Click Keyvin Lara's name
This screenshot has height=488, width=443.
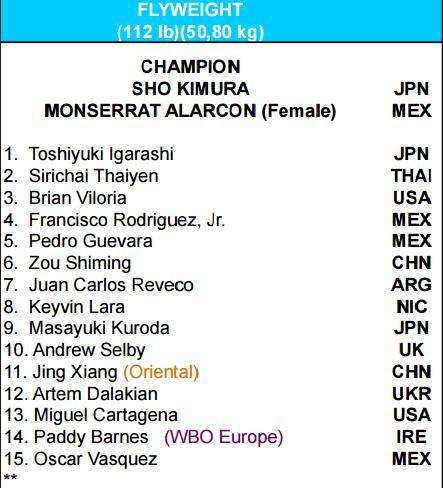[x=77, y=307]
